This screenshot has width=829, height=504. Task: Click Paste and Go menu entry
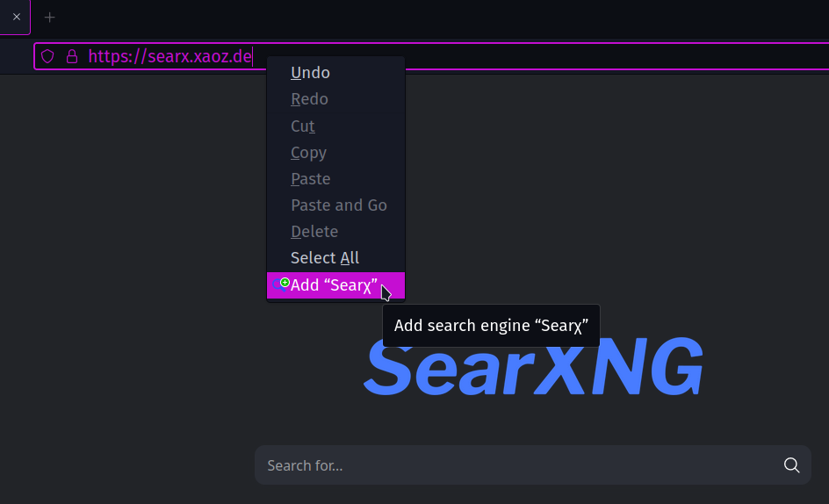338,205
